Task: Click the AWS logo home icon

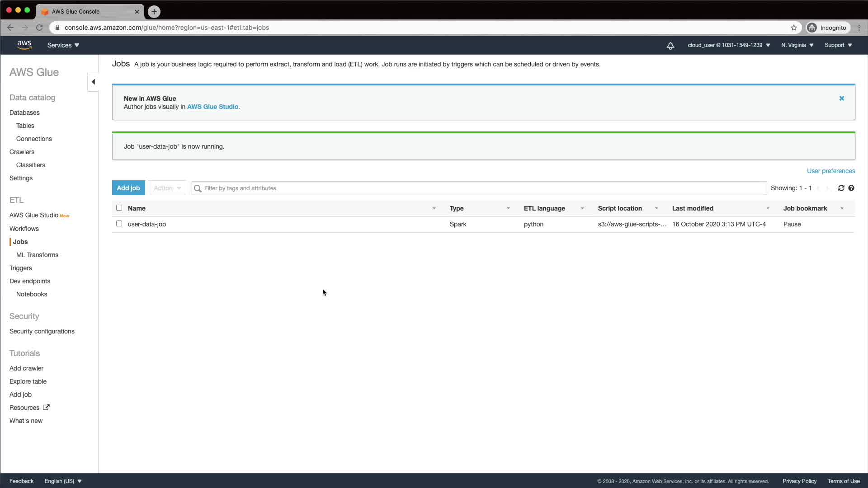Action: pyautogui.click(x=24, y=45)
